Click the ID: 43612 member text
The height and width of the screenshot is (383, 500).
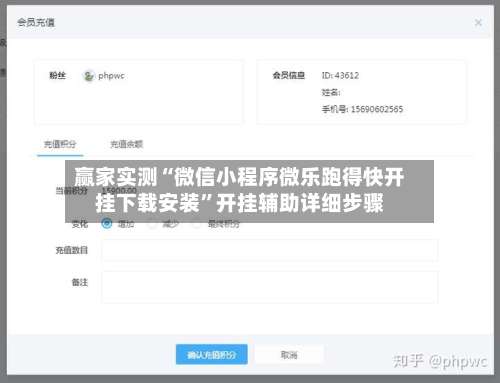pos(340,76)
